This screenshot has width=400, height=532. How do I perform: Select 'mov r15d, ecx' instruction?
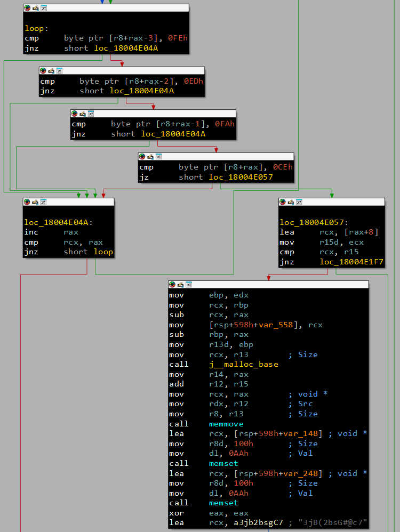click(x=322, y=242)
